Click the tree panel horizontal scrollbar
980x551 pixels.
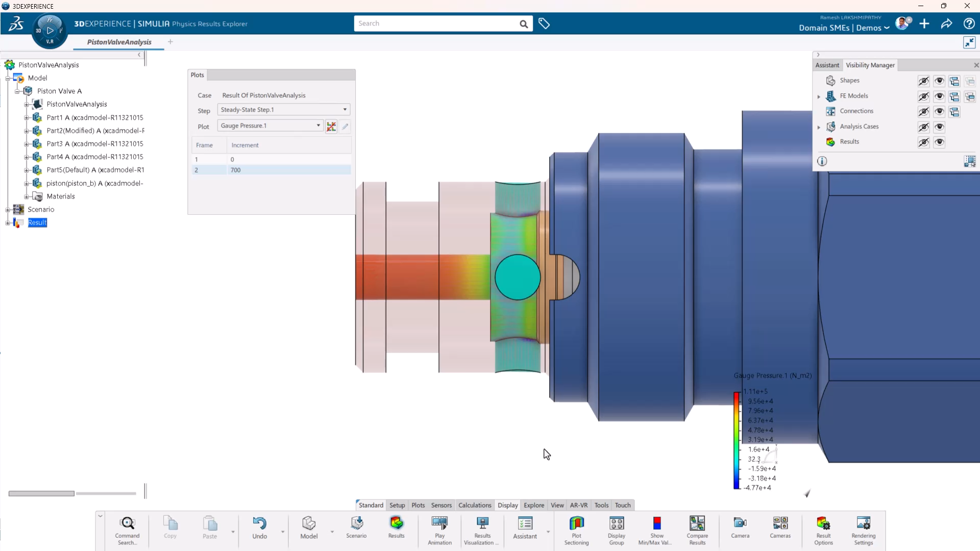click(41, 493)
